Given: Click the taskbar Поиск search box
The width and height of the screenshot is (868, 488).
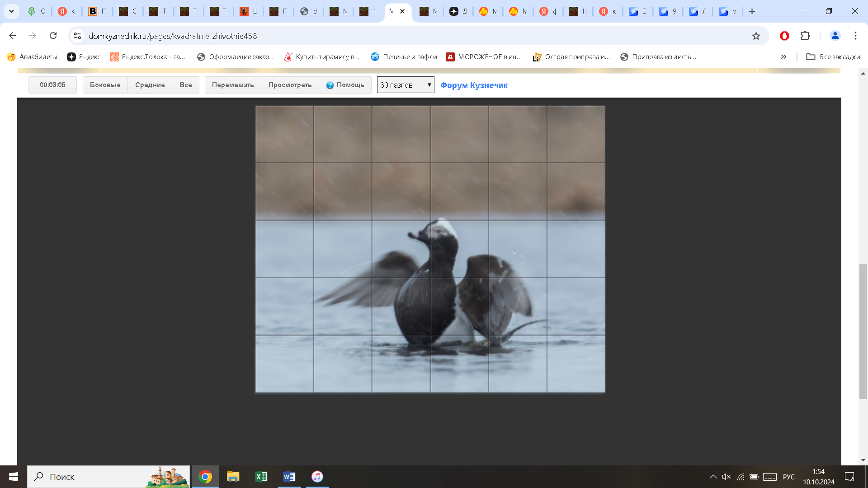Looking at the screenshot, I should pos(108,477).
